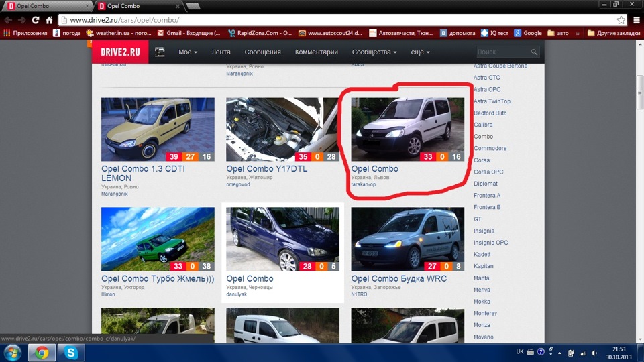This screenshot has height=362, width=644.
Task: Open Opel Combo 1.3 CDTI LEMON link
Action: 143,173
